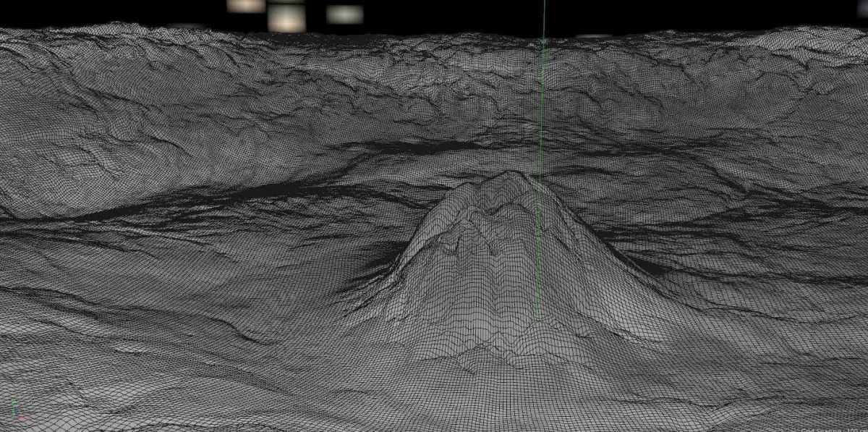The image size is (868, 432).
Task: Click the XYZ axis orientation gizmo
Action: tap(21, 410)
